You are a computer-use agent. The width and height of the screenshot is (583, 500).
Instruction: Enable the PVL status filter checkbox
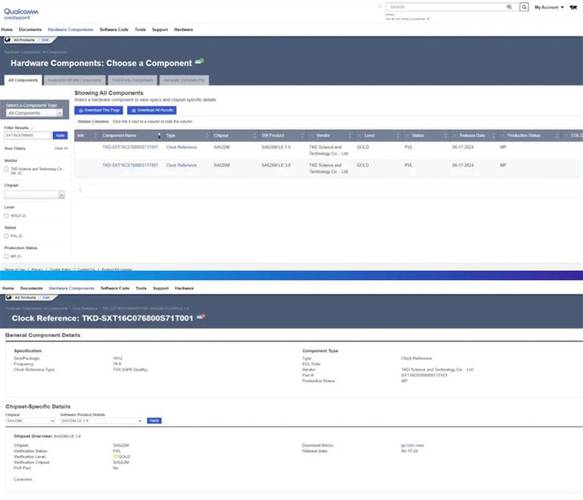pyautogui.click(x=6, y=236)
